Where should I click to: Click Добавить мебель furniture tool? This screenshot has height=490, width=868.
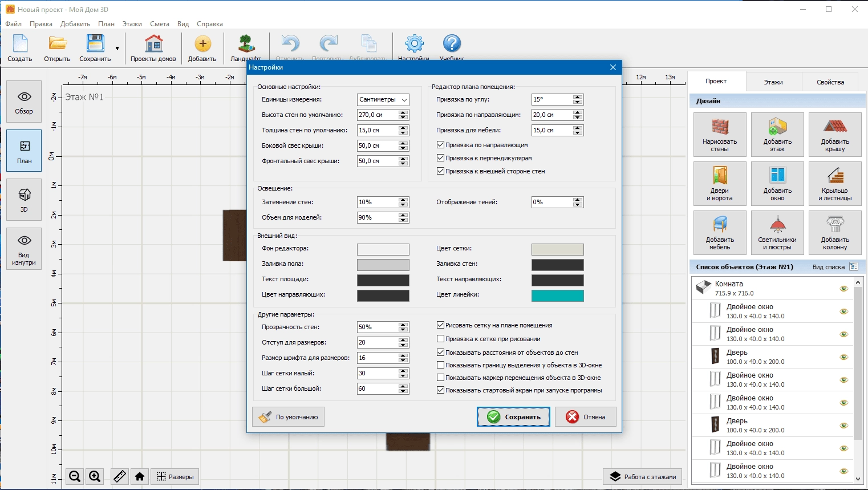pos(720,233)
